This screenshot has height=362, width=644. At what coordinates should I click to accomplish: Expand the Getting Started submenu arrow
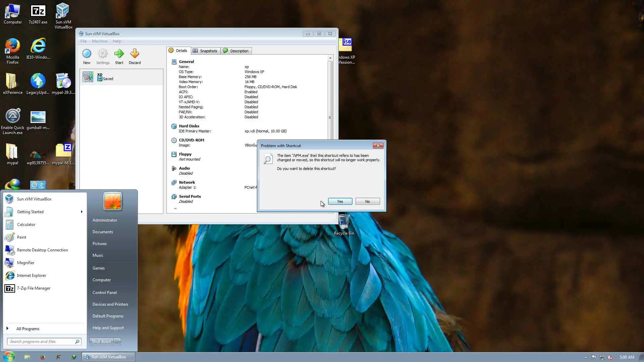(x=82, y=212)
